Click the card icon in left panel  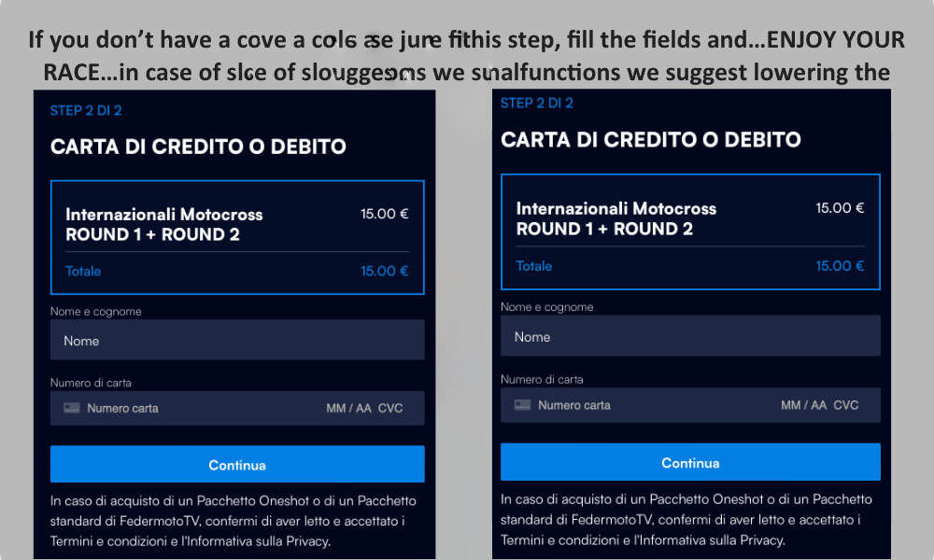tap(72, 408)
